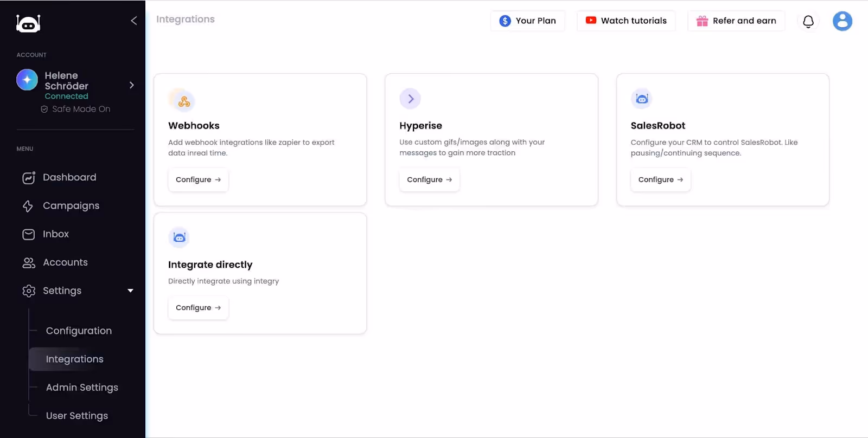Open User Settings
Viewport: 868px width, 438px height.
(x=77, y=415)
